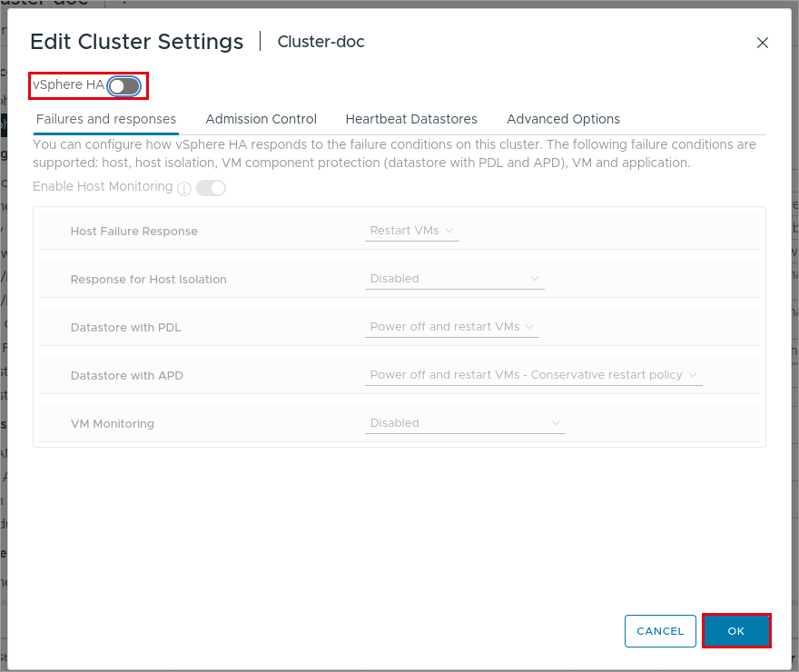Image resolution: width=799 pixels, height=672 pixels.
Task: Click the Host Failure Response label
Action: click(x=134, y=232)
